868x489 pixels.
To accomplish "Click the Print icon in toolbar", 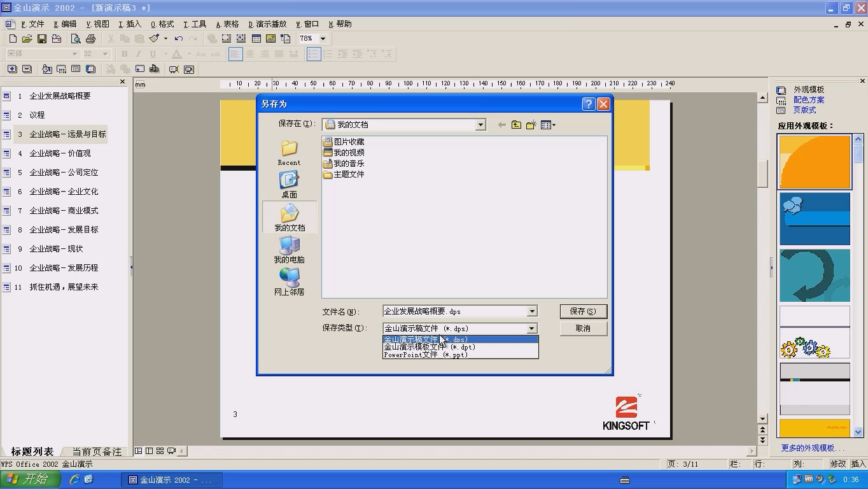I will coord(90,39).
